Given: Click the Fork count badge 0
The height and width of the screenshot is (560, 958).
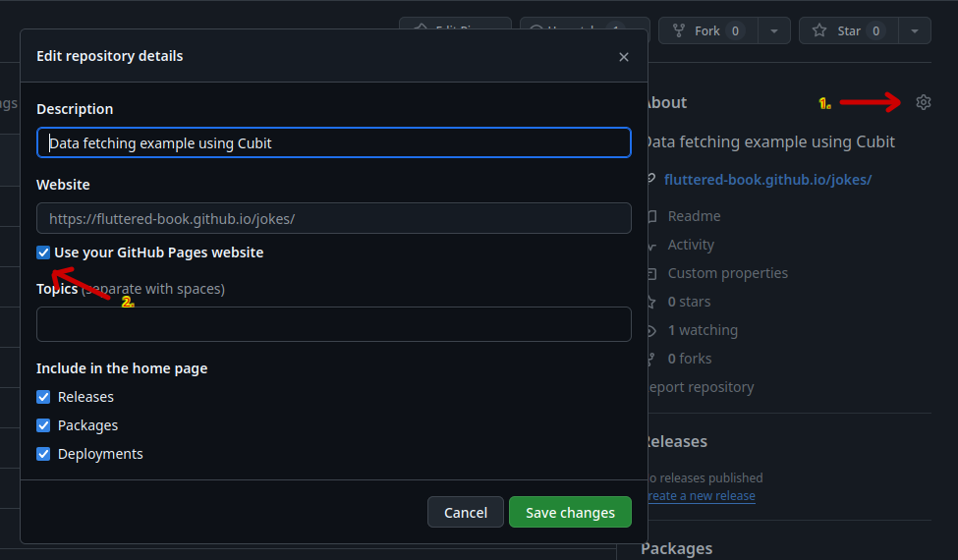Looking at the screenshot, I should pyautogui.click(x=735, y=30).
